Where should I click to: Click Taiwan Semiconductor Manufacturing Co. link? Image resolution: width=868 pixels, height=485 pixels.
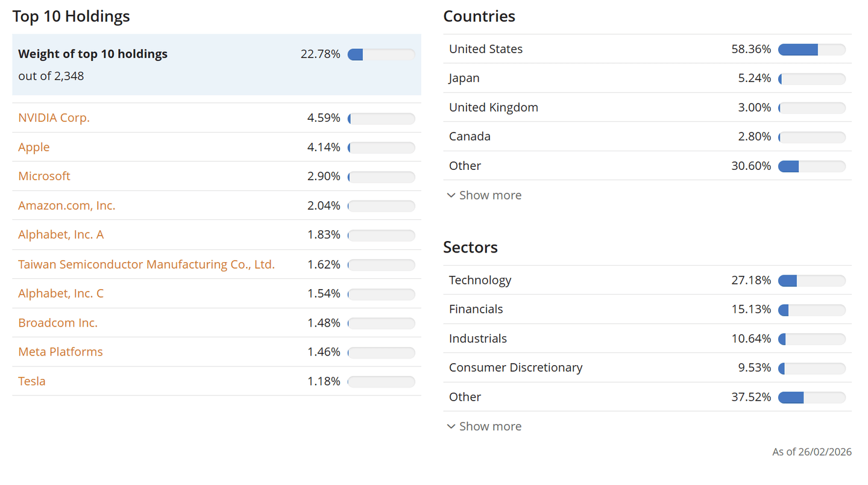coord(146,264)
